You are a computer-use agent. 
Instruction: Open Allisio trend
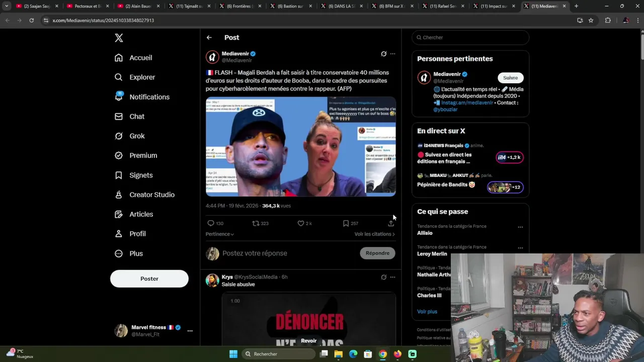click(425, 233)
